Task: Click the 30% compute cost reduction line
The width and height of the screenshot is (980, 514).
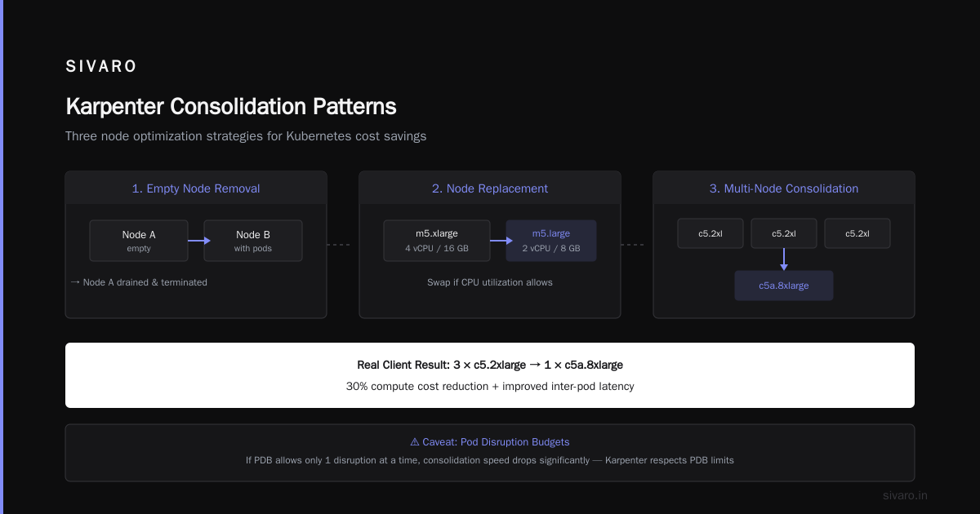Action: click(490, 386)
